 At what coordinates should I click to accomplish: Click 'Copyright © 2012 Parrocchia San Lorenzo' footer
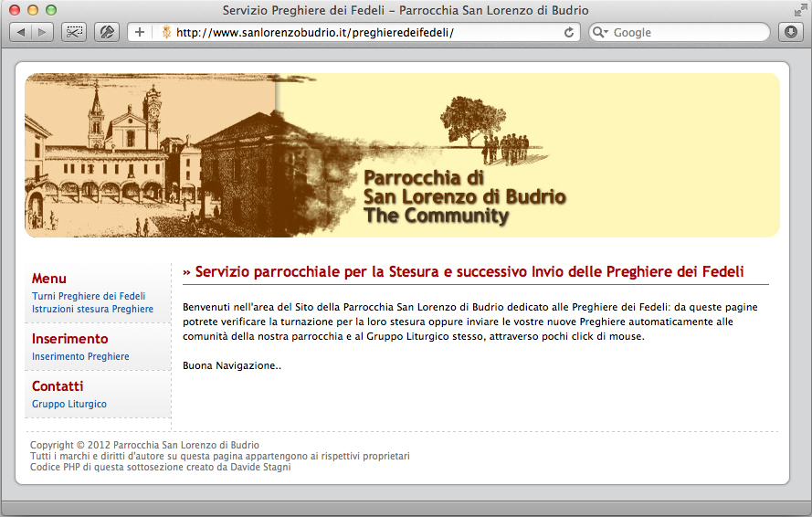tap(144, 445)
